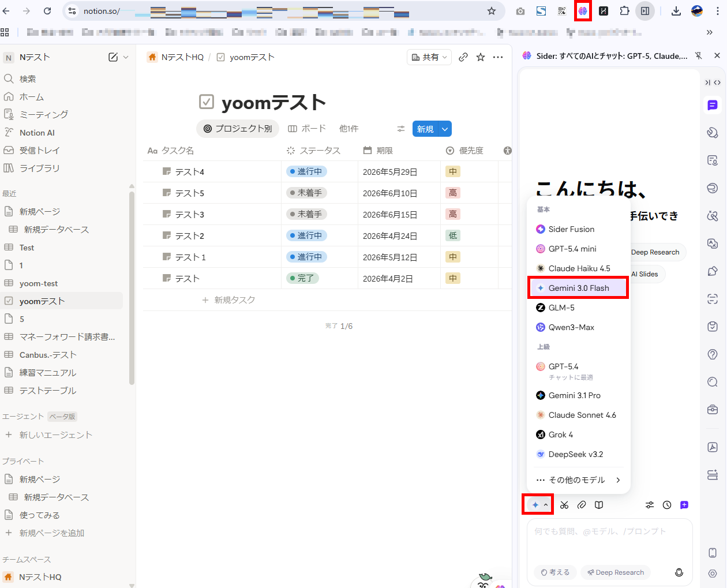Click the translate icon in Sider rail
The image size is (727, 588).
click(x=713, y=244)
